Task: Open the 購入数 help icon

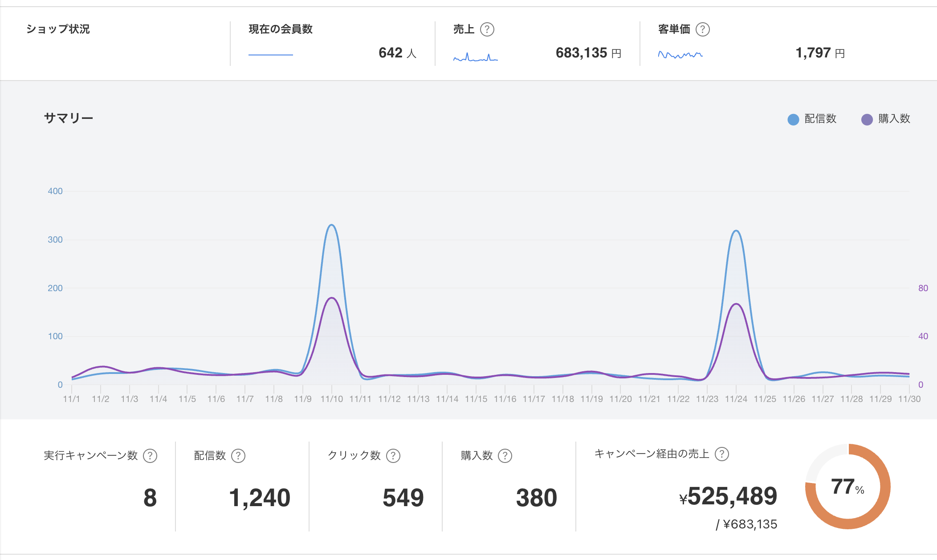Action: [505, 455]
